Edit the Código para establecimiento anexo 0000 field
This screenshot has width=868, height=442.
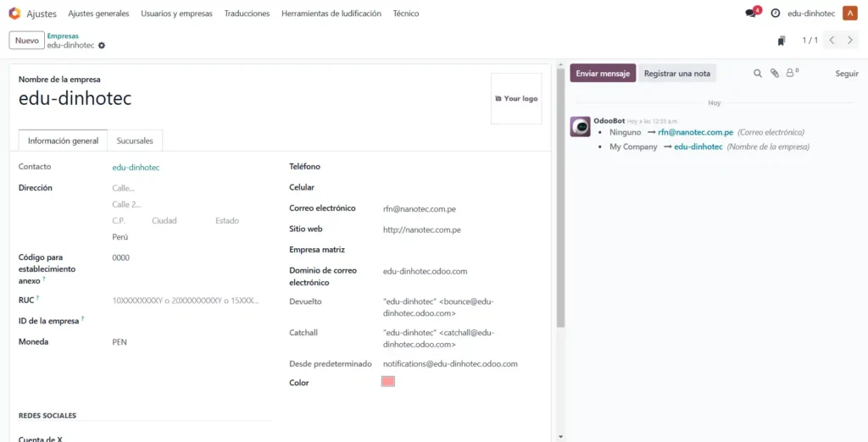pos(191,257)
